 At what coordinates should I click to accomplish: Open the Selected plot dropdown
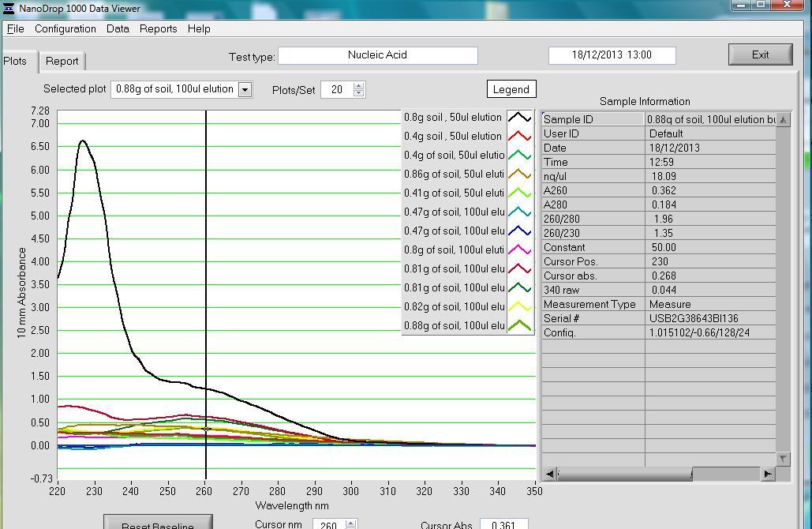[x=245, y=89]
